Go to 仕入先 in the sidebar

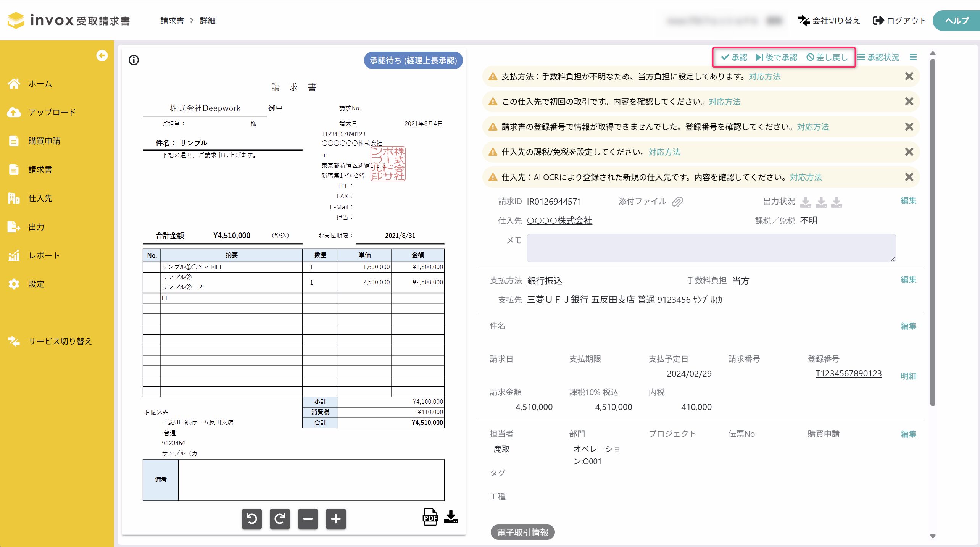40,198
